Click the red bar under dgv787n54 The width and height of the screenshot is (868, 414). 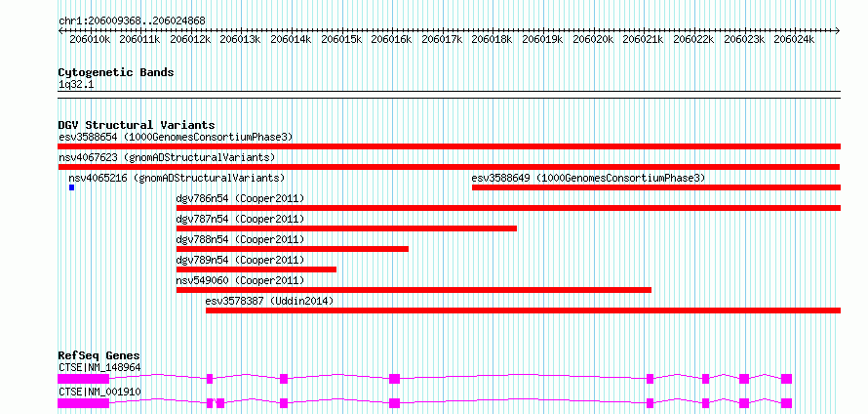tap(346, 228)
